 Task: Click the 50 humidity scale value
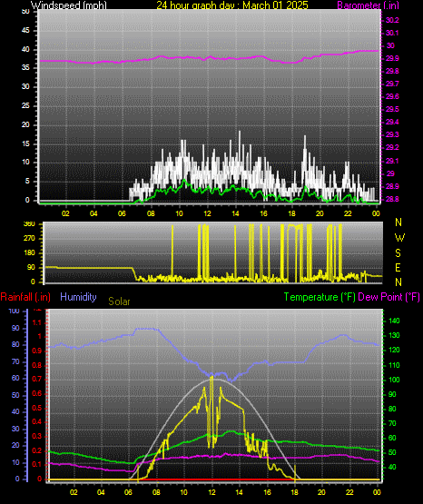[15, 395]
